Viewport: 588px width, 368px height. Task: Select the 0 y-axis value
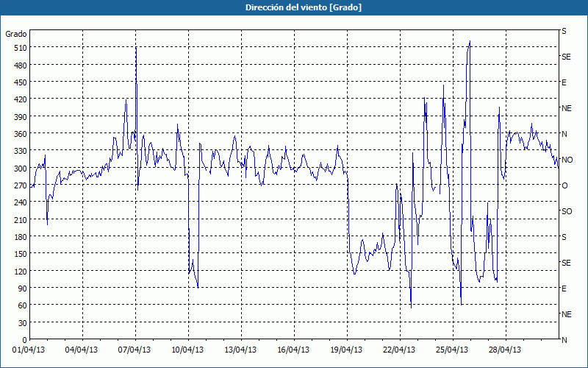(25, 340)
